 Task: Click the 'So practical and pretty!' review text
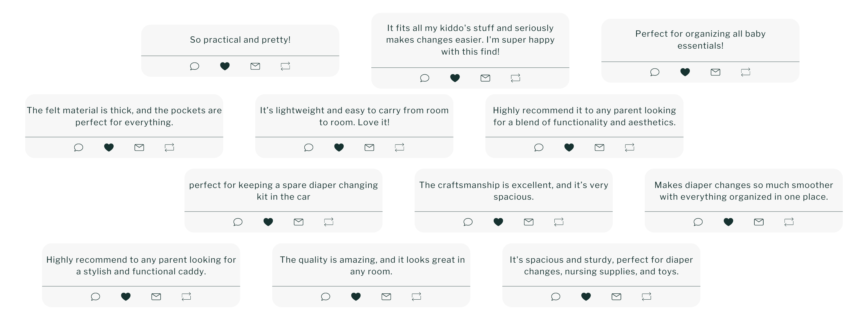tap(240, 40)
